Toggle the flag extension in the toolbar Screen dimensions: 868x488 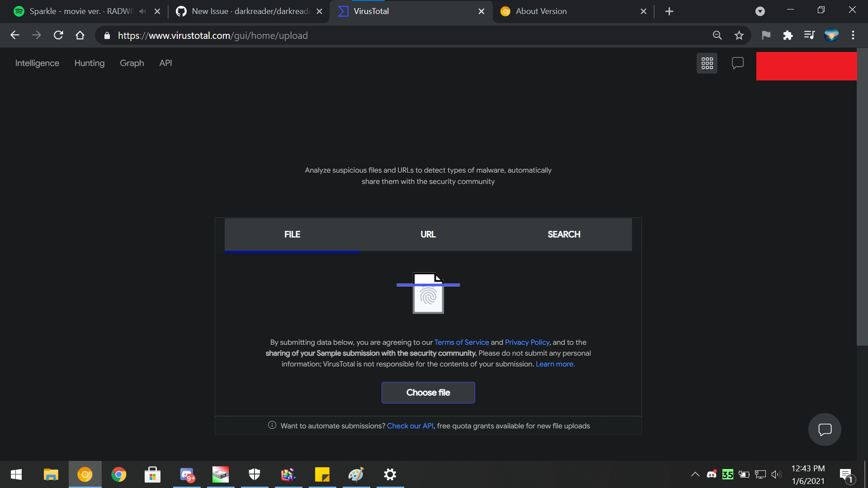(766, 35)
